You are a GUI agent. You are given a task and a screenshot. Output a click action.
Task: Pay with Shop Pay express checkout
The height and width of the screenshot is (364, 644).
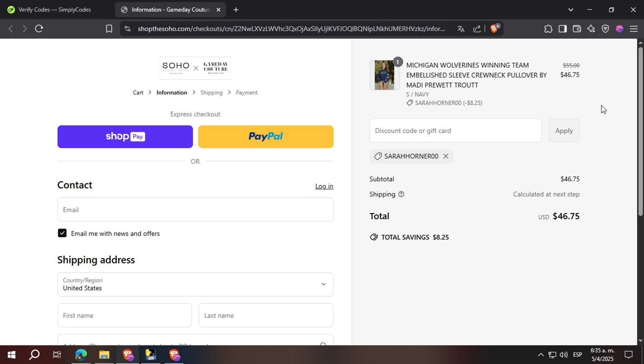(125, 137)
